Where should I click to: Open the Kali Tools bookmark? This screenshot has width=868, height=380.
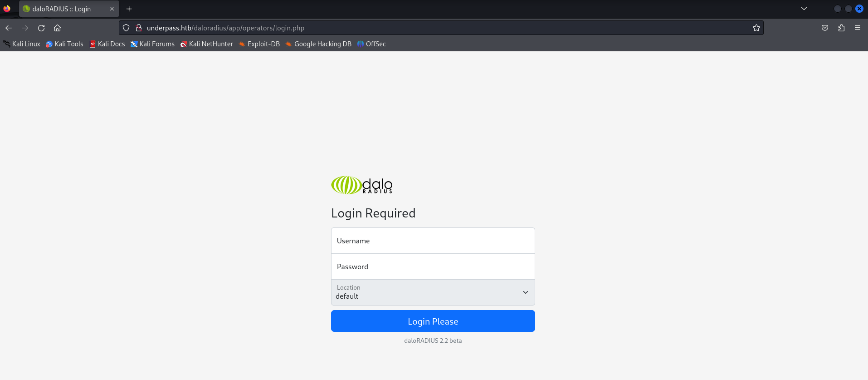[65, 44]
